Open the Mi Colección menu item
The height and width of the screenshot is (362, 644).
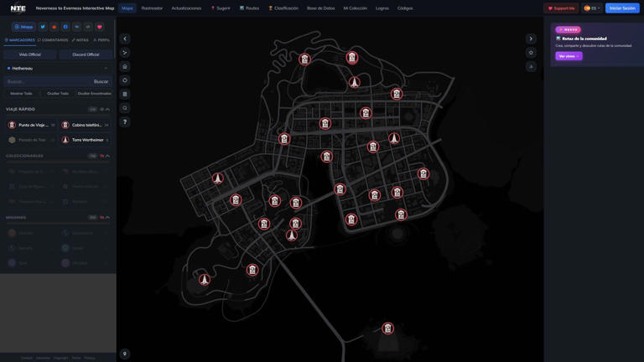point(356,8)
